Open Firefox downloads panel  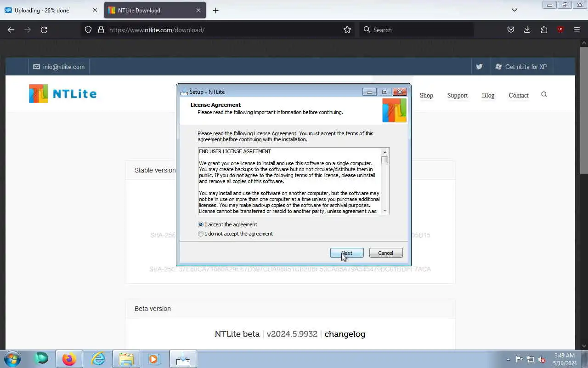[x=527, y=29]
